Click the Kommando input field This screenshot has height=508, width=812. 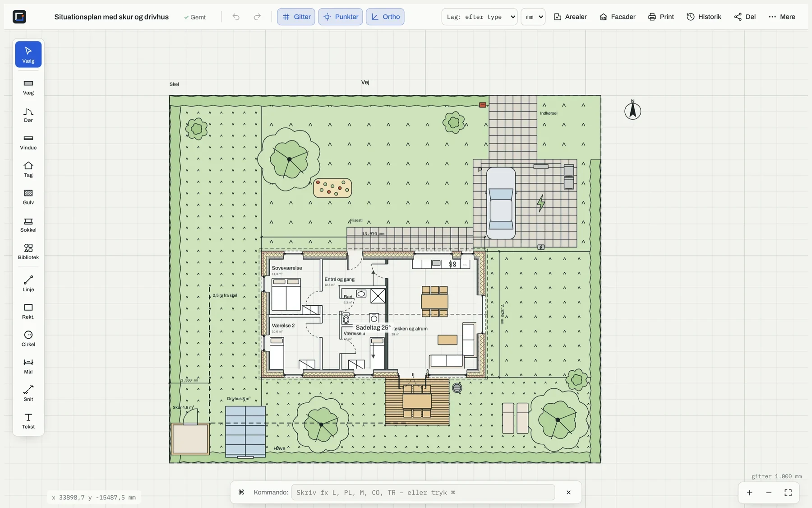pyautogui.click(x=423, y=492)
